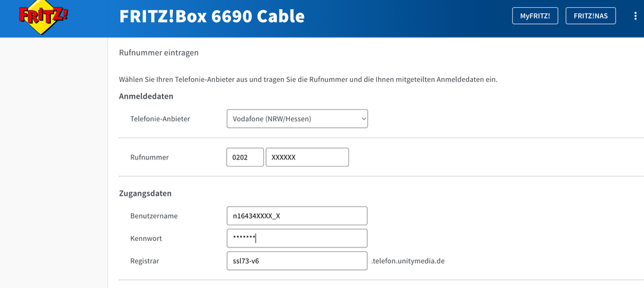Viewport: 644px width, 288px height.
Task: Click the 'Rufnummer eintragen' page heading
Action: click(159, 52)
